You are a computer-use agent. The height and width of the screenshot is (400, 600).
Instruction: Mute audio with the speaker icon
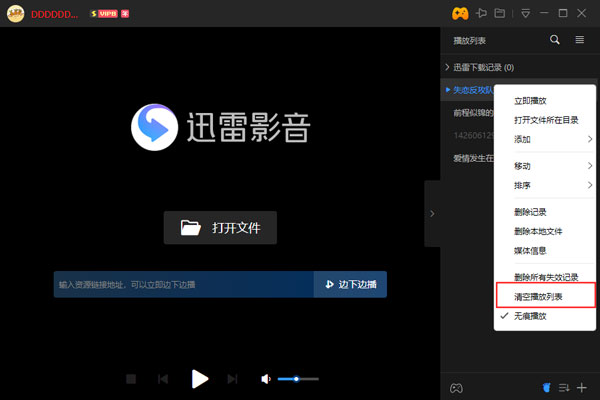(266, 379)
